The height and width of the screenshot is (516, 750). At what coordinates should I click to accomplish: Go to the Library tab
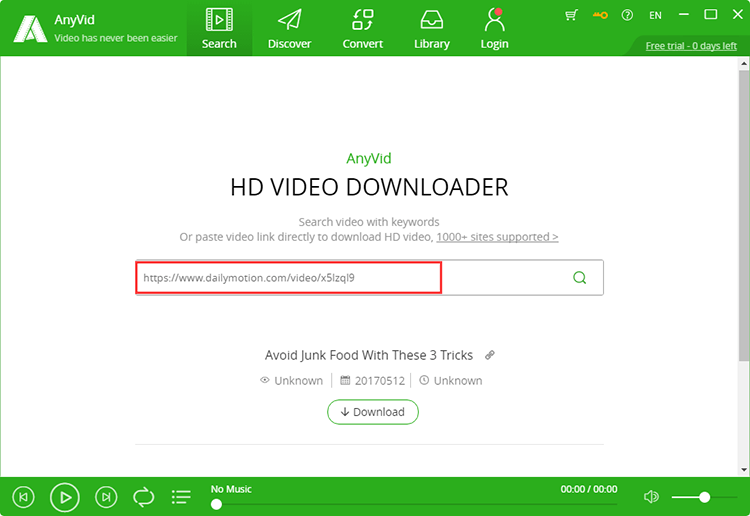(x=431, y=28)
